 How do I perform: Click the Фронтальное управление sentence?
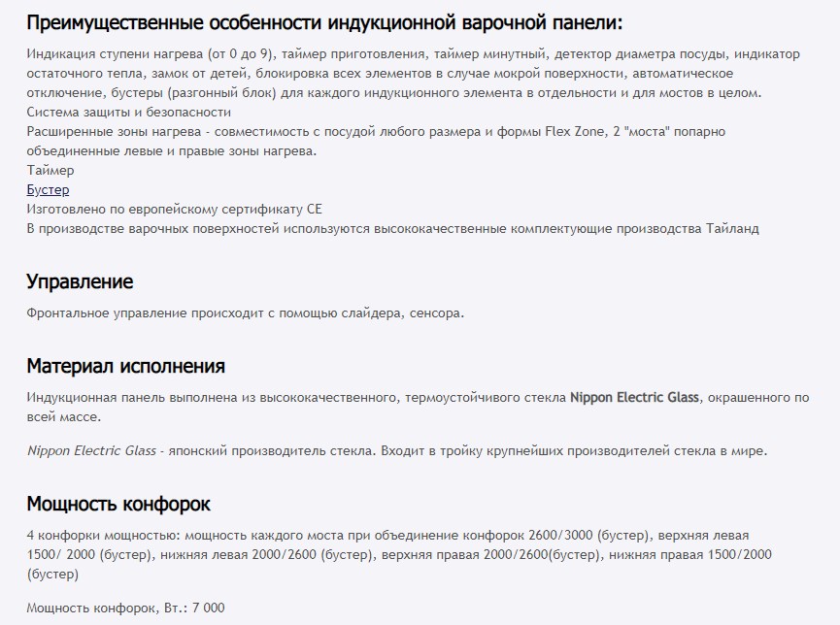point(245,312)
